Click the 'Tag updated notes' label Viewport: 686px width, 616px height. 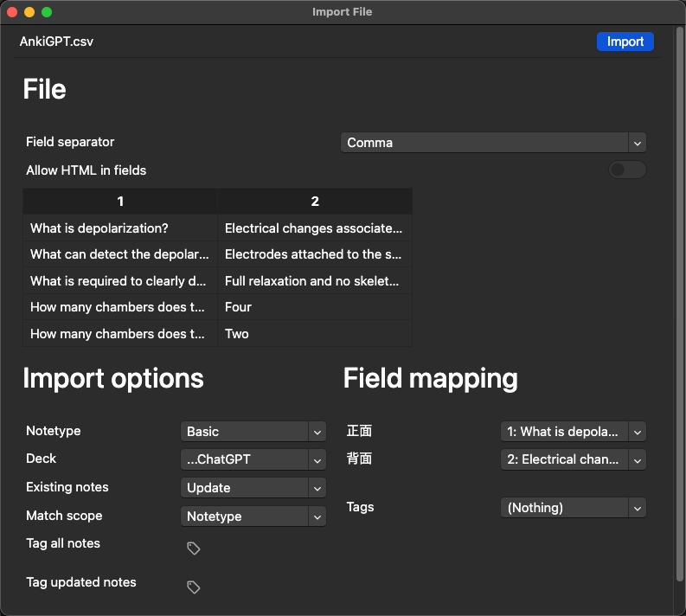[x=81, y=582]
